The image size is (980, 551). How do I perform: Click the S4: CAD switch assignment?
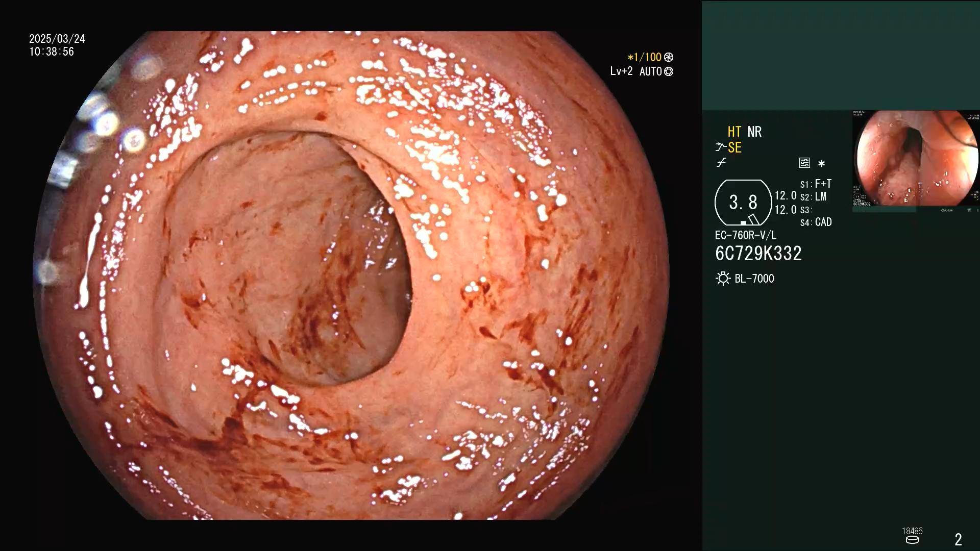[x=816, y=222]
